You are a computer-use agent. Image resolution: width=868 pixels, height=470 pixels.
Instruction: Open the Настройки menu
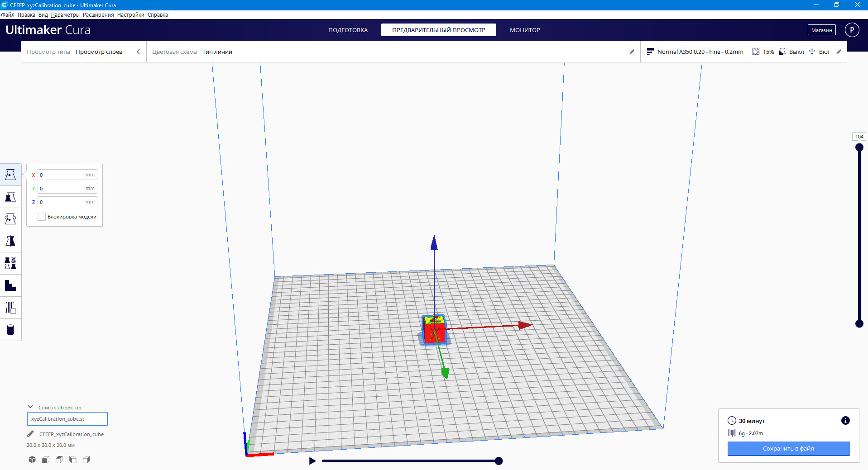(130, 15)
